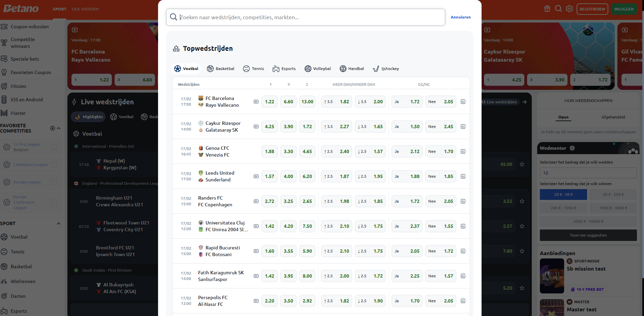The height and width of the screenshot is (316, 644).
Task: Click add favorite competitions plus icon
Action: click(x=52, y=128)
